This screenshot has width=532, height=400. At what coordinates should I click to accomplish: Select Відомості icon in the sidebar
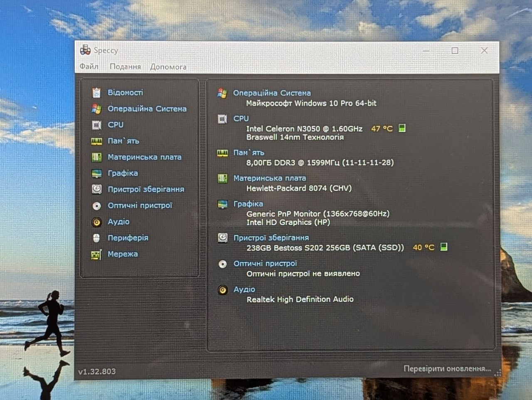(96, 93)
